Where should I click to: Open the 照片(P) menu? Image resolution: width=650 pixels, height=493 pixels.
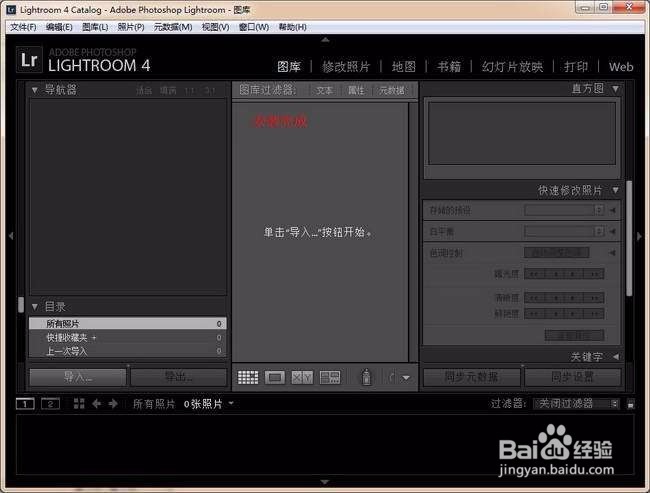click(131, 27)
